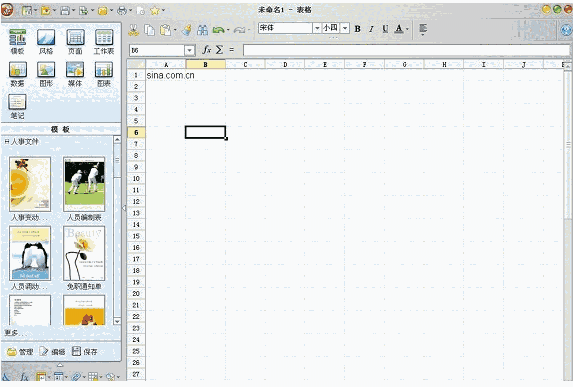Click the application logo orb
Image resolution: width=573 pixels, height=387 pixels.
tap(7, 10)
